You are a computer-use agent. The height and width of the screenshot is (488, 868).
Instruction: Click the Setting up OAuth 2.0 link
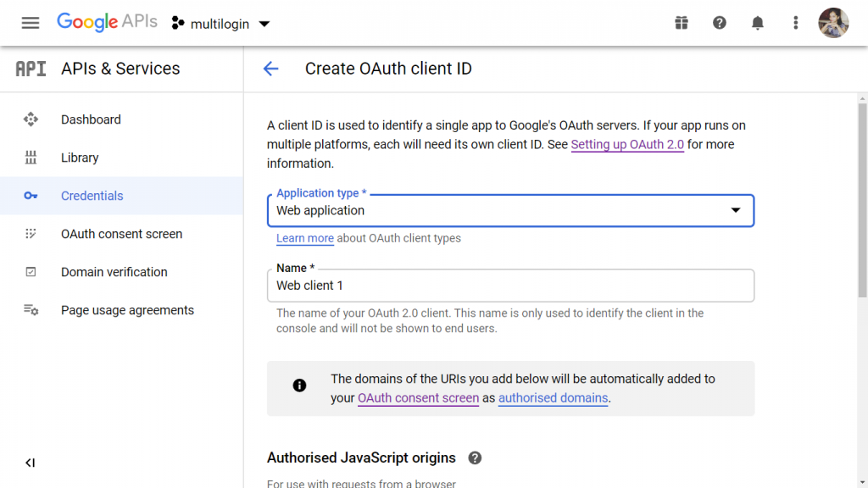(x=627, y=145)
